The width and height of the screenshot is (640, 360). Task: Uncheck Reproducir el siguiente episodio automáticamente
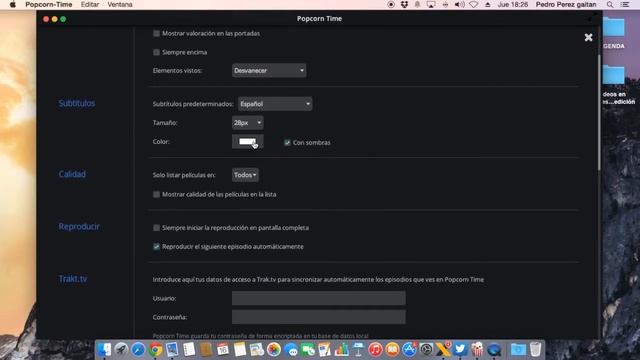pyautogui.click(x=156, y=247)
